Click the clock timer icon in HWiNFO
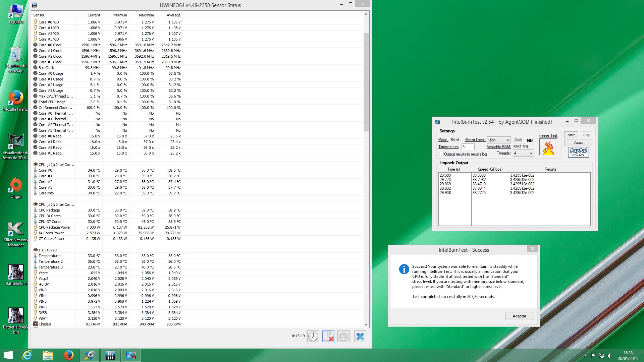 313,336
